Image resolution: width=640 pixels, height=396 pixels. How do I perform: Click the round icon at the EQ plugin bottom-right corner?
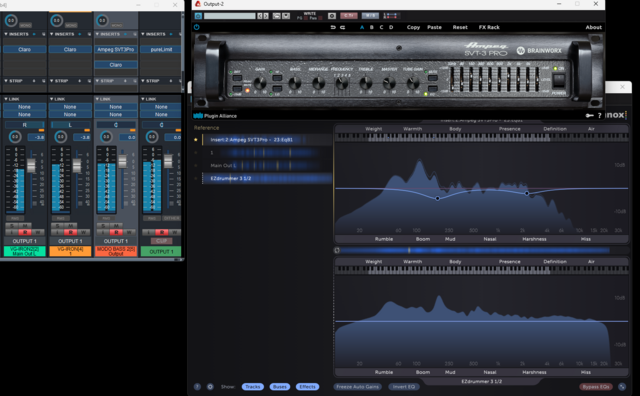(x=622, y=387)
